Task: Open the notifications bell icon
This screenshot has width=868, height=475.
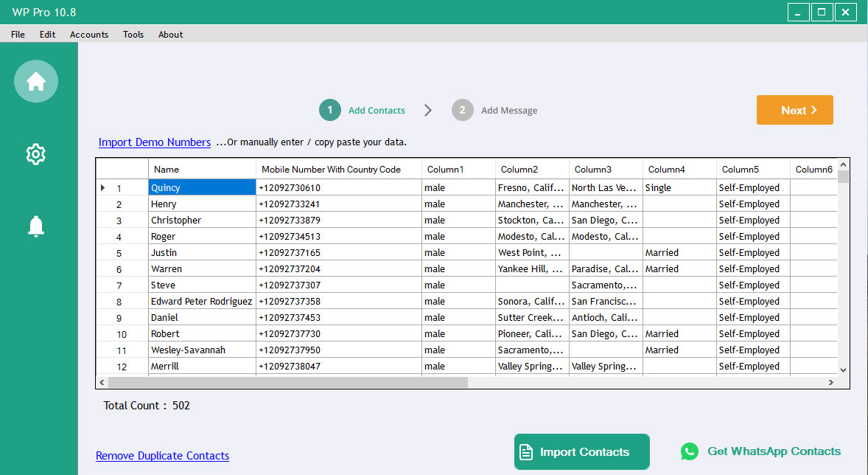Action: click(36, 226)
